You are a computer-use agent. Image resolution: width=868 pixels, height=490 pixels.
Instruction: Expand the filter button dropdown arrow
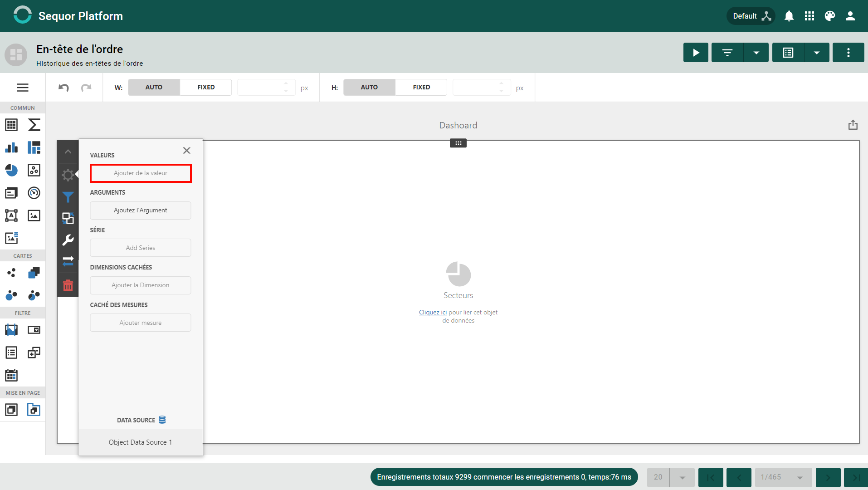(x=756, y=53)
